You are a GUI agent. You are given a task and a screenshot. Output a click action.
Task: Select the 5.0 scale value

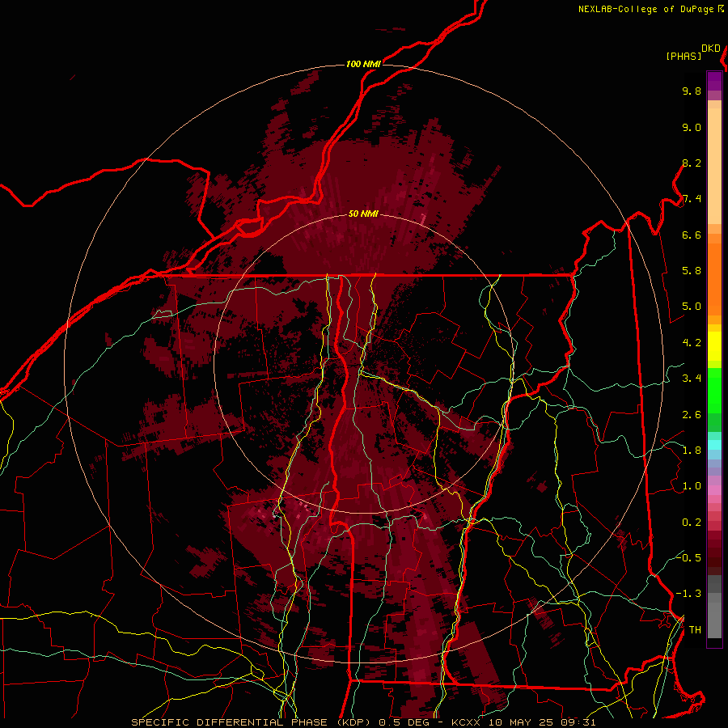click(692, 307)
